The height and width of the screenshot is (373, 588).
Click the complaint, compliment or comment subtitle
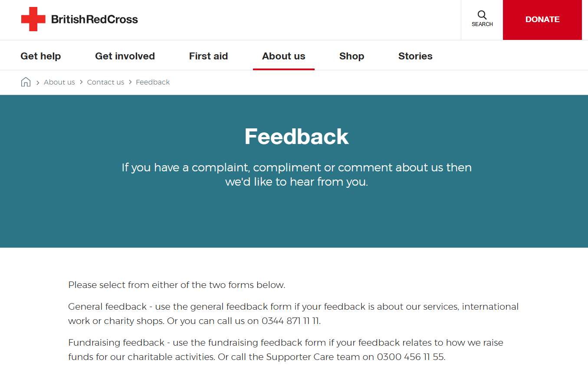[x=296, y=174]
